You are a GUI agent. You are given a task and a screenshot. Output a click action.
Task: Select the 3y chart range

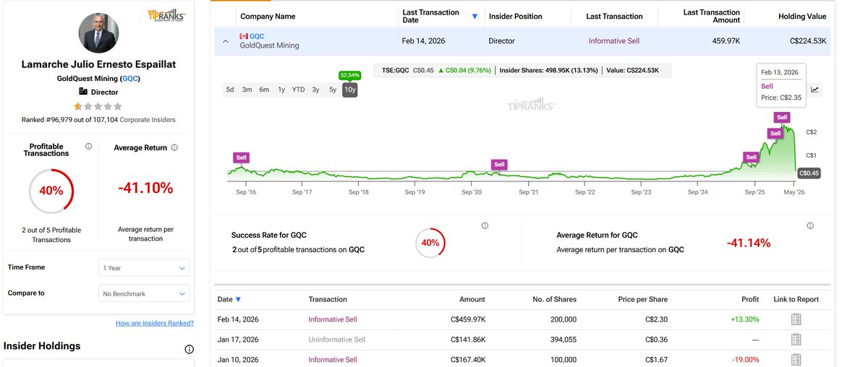(316, 90)
